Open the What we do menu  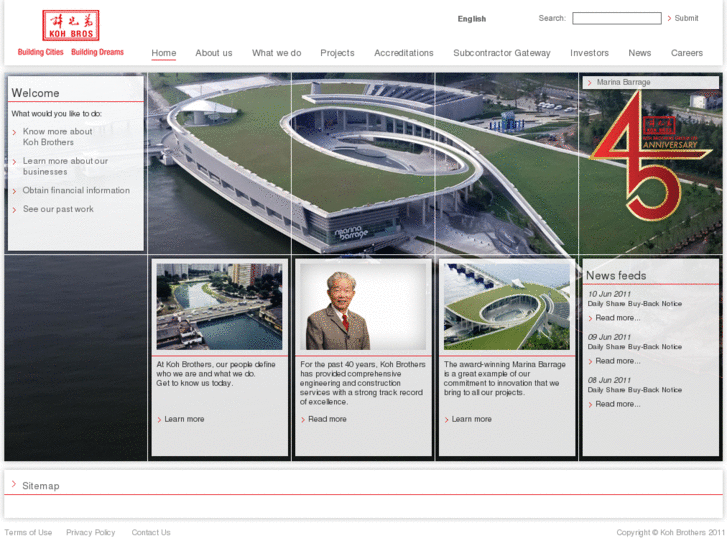pos(277,53)
